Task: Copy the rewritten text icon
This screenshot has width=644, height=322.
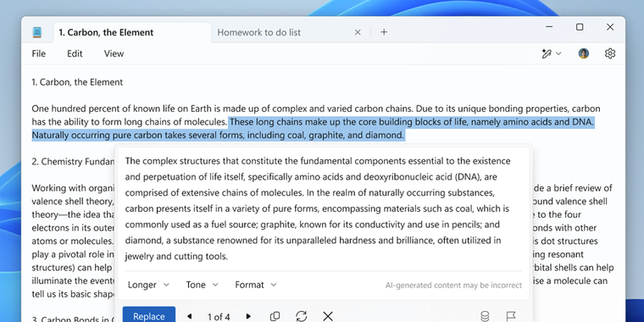Action: click(x=275, y=316)
